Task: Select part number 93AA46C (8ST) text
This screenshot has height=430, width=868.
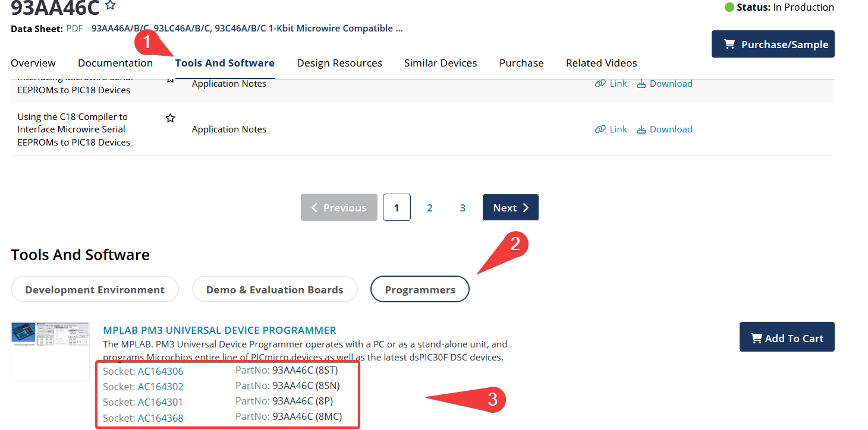Action: tap(305, 370)
